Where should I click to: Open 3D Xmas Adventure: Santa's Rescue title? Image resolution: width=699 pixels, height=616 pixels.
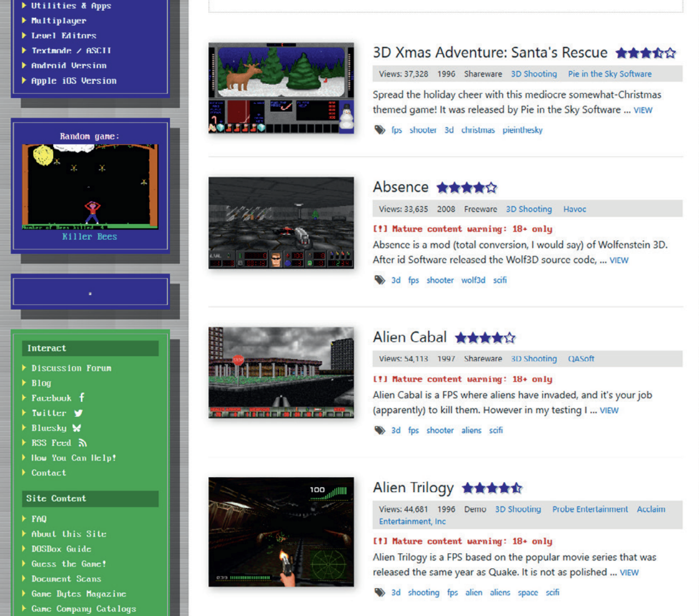(490, 53)
